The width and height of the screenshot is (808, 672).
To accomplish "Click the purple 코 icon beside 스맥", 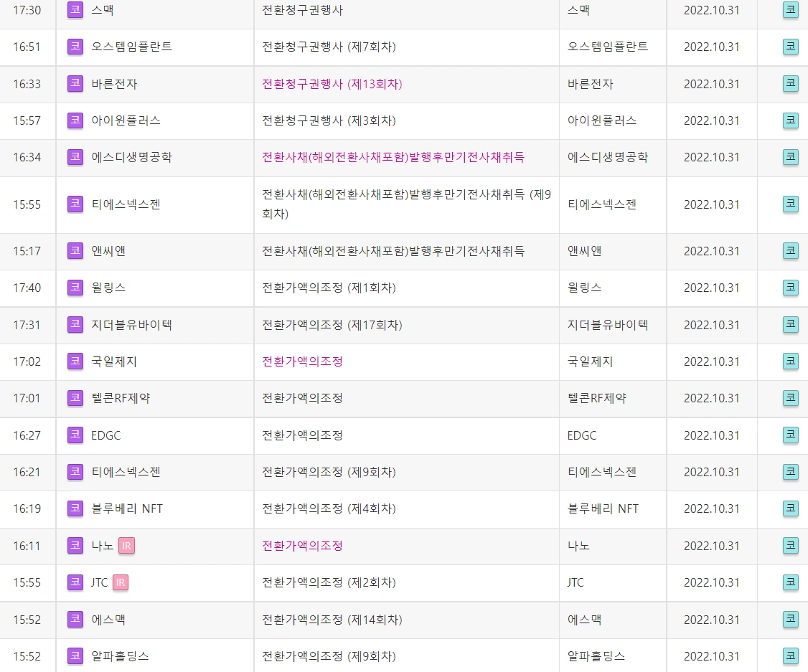I will click(x=75, y=10).
